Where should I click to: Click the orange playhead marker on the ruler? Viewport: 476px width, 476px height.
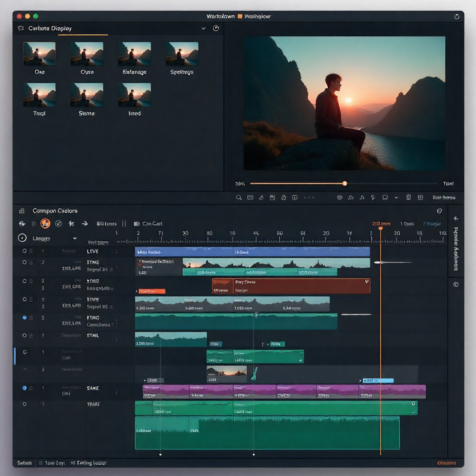coord(380,228)
